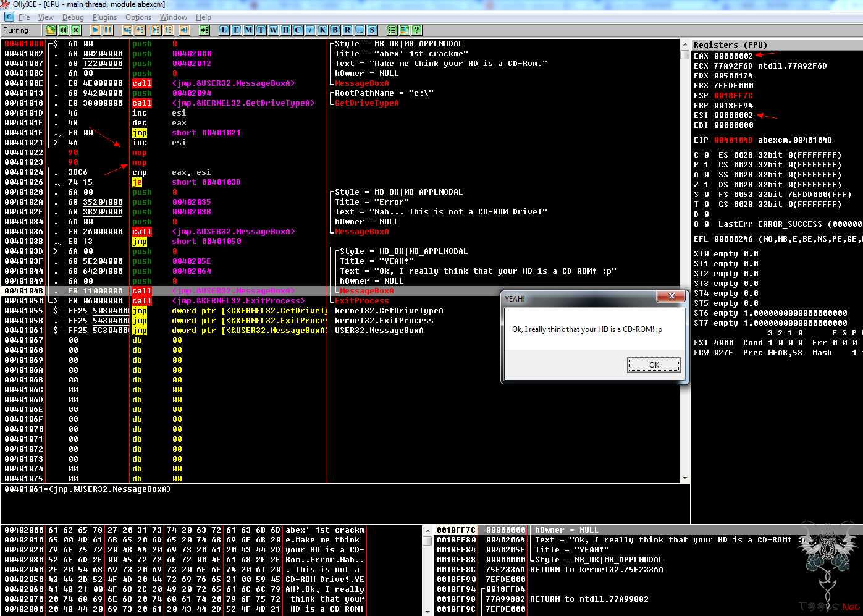The height and width of the screenshot is (616, 863).
Task: Click the Help question mark toolbar icon
Action: click(x=416, y=30)
